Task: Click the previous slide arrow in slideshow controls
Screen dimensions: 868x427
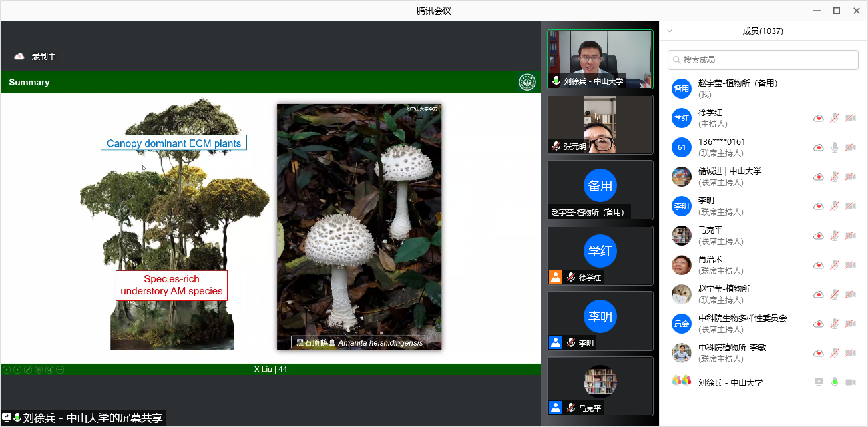Action: pos(7,369)
